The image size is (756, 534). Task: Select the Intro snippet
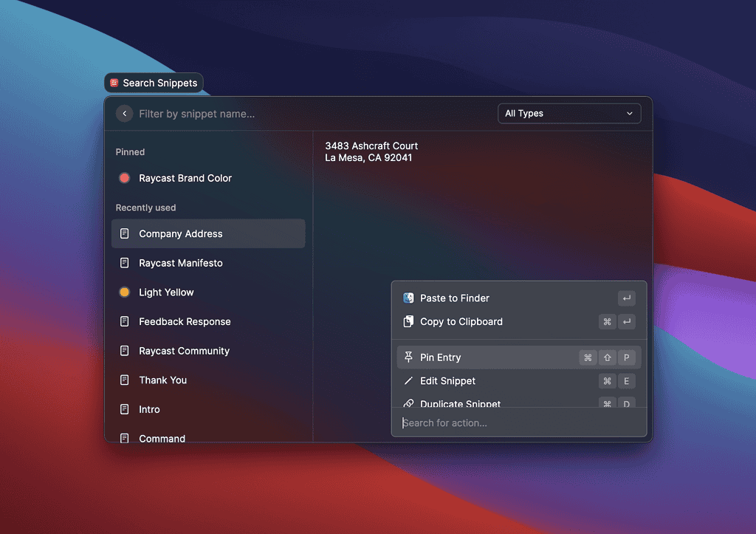click(x=208, y=409)
